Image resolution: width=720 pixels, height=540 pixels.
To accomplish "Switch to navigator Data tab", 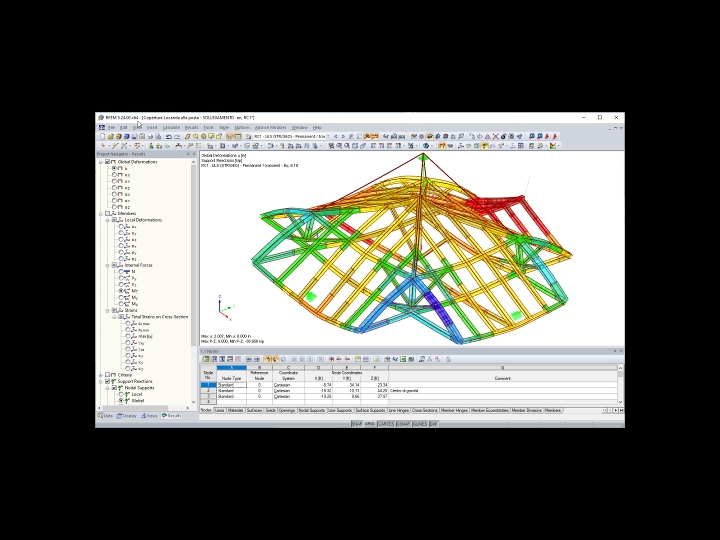I will tap(105, 416).
